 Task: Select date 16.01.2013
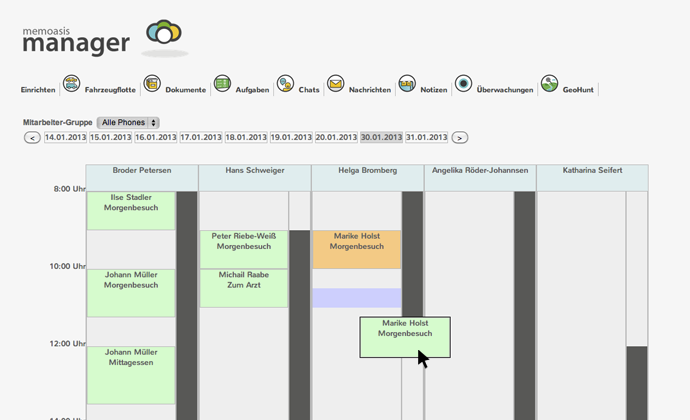(x=155, y=137)
